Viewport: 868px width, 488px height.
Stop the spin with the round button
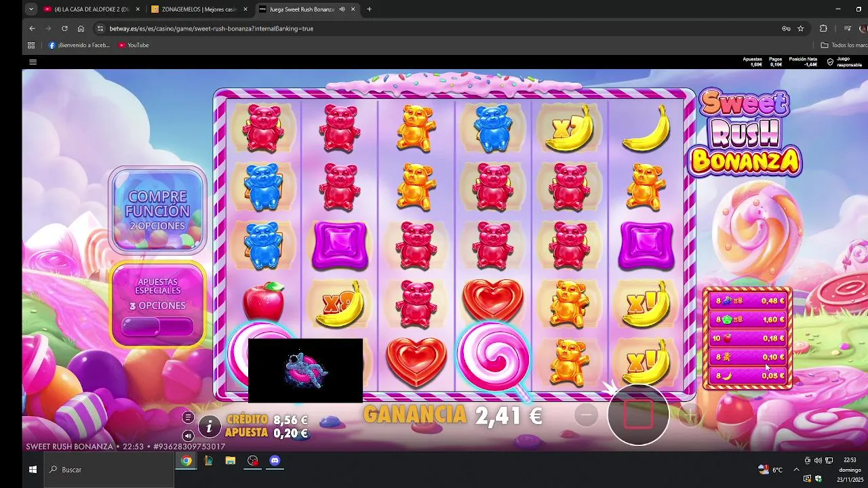638,415
